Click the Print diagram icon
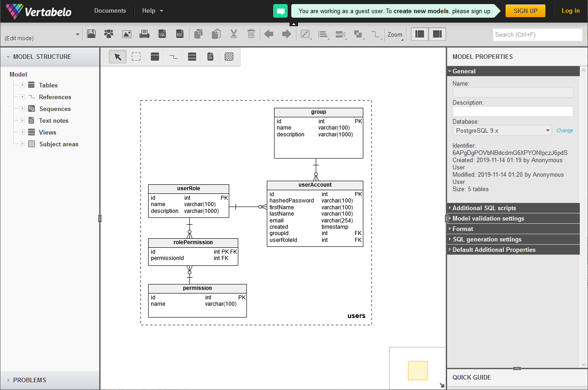This screenshot has height=390, width=588. [145, 34]
